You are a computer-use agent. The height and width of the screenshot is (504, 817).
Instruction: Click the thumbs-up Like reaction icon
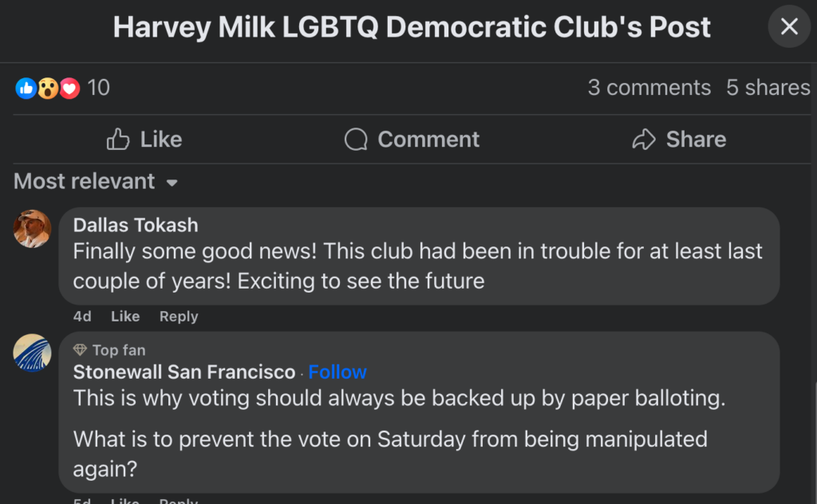click(x=26, y=88)
